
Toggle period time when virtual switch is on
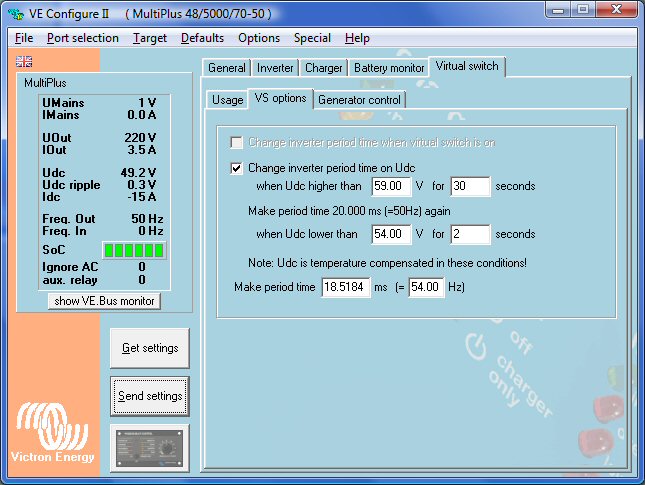point(237,143)
